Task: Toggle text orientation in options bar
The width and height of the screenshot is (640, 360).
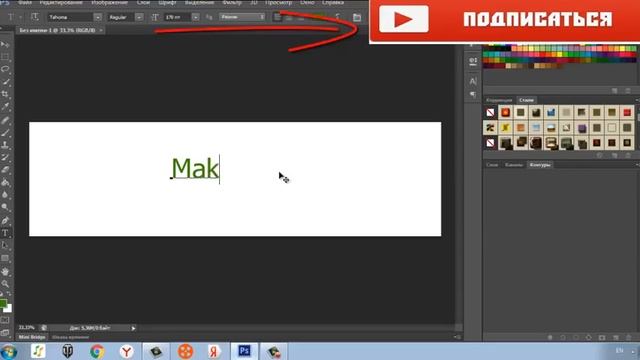Action: point(35,17)
